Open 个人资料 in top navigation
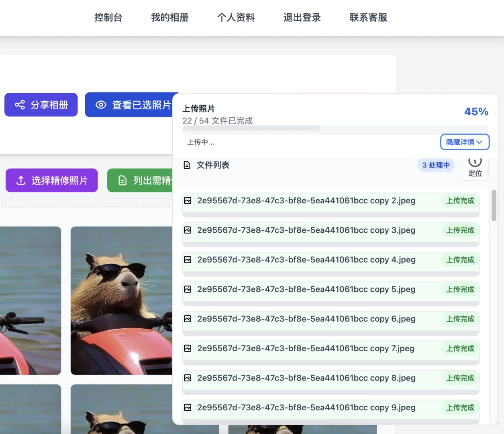The image size is (504, 434). click(x=236, y=18)
